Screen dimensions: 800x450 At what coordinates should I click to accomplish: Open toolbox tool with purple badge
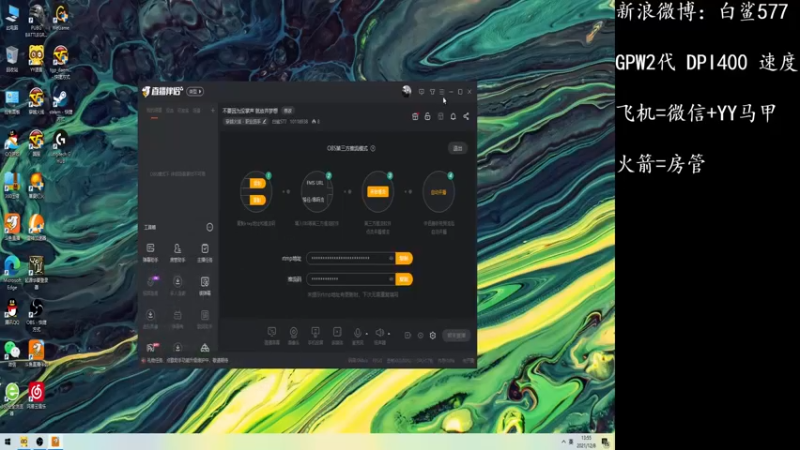point(151,285)
